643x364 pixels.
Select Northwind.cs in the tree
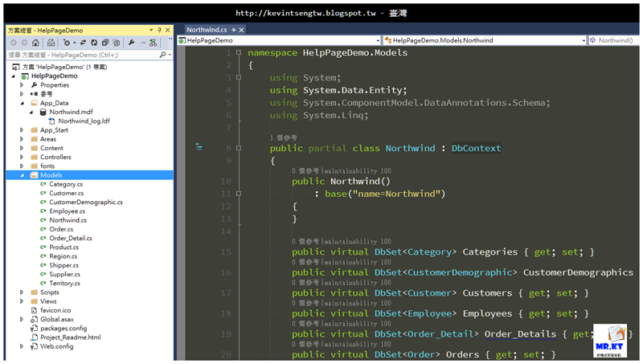click(68, 220)
